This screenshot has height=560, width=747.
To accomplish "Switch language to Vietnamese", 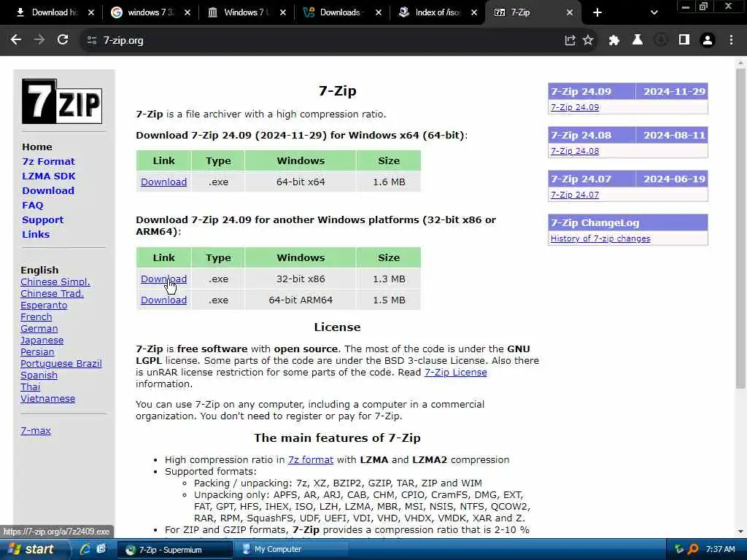I will pos(47,399).
